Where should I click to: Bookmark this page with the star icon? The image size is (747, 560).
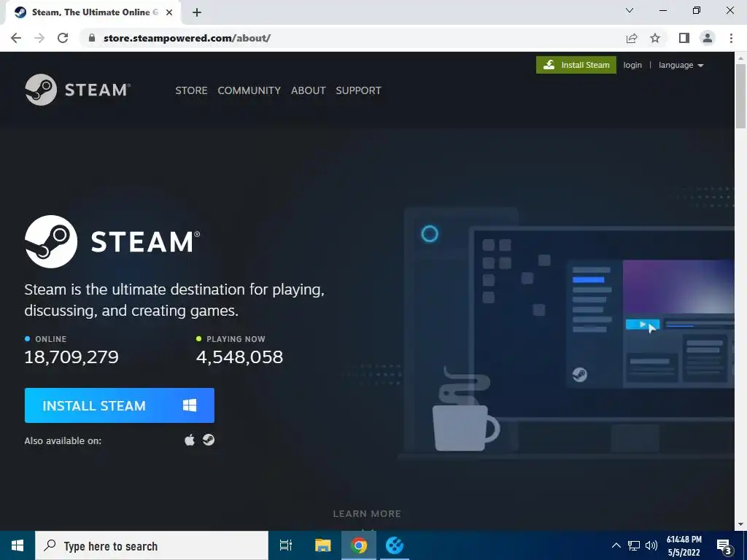pos(655,38)
